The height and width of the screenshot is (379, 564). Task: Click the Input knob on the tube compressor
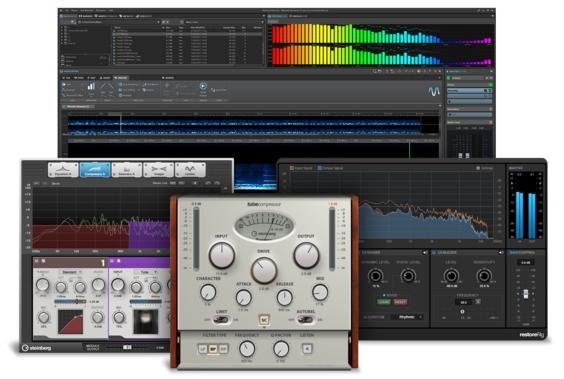(222, 255)
